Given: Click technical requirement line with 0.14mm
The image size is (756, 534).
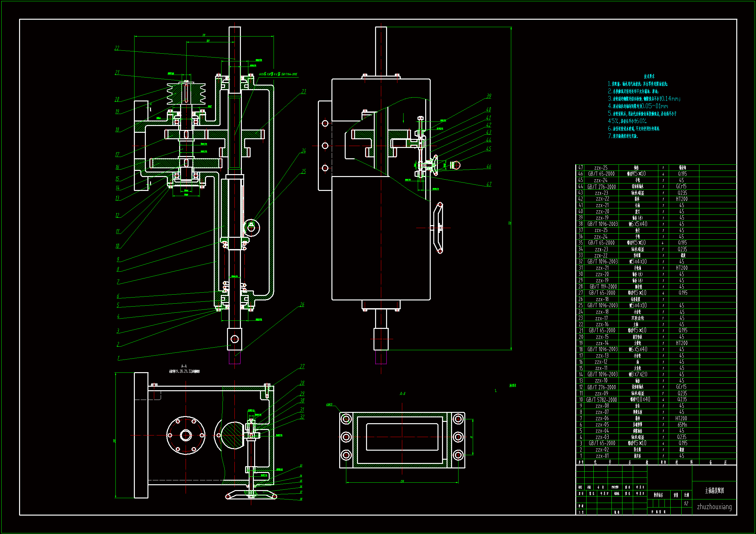Looking at the screenshot, I should point(644,99).
